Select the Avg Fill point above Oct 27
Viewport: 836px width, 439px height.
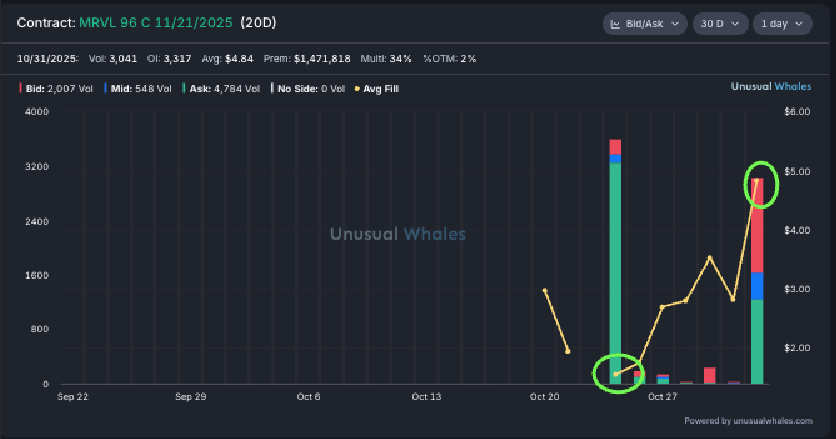coord(662,307)
